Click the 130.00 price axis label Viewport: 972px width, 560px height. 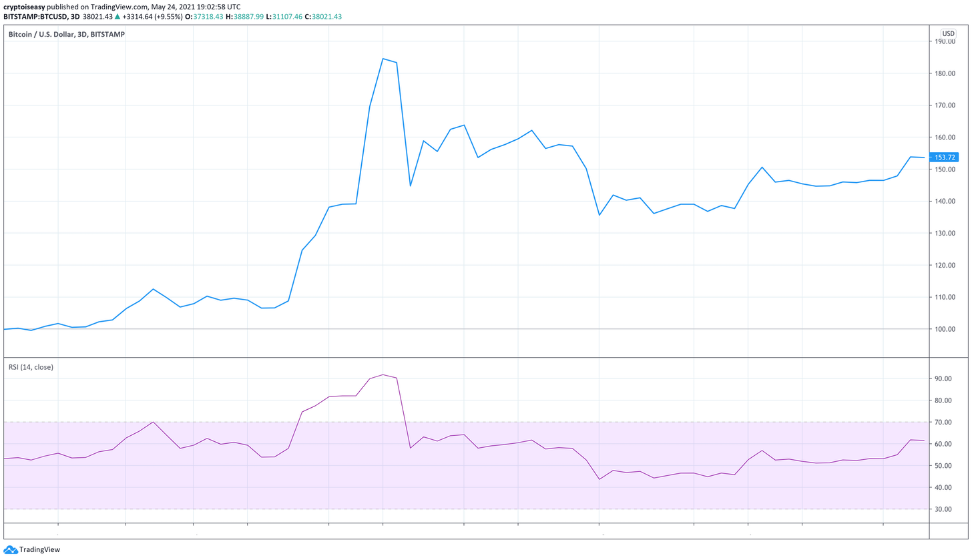945,234
